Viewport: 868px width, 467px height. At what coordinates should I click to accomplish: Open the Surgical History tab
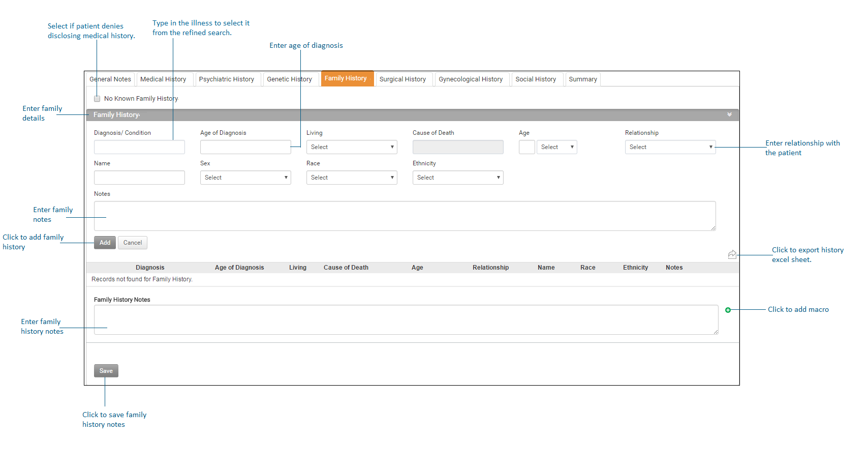click(x=402, y=79)
